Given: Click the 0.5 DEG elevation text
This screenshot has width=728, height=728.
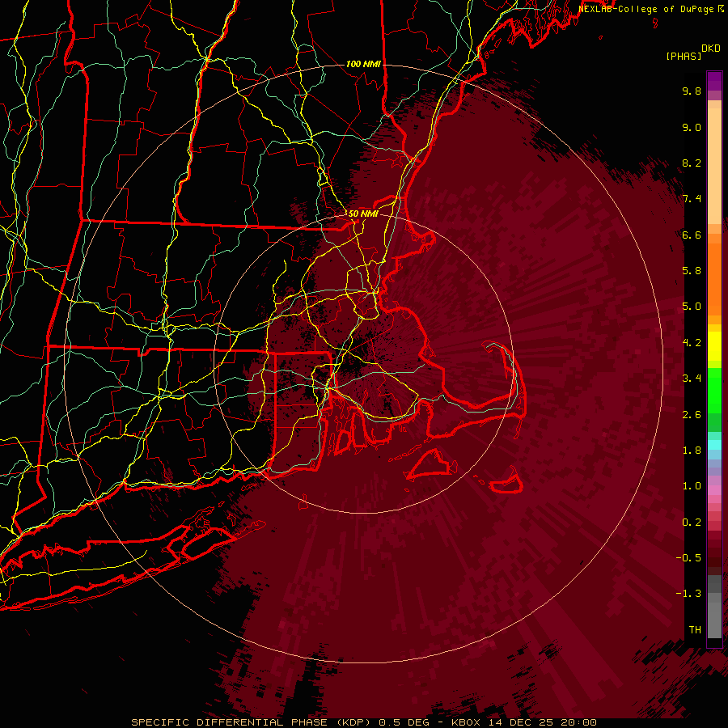Looking at the screenshot, I should point(404,722).
